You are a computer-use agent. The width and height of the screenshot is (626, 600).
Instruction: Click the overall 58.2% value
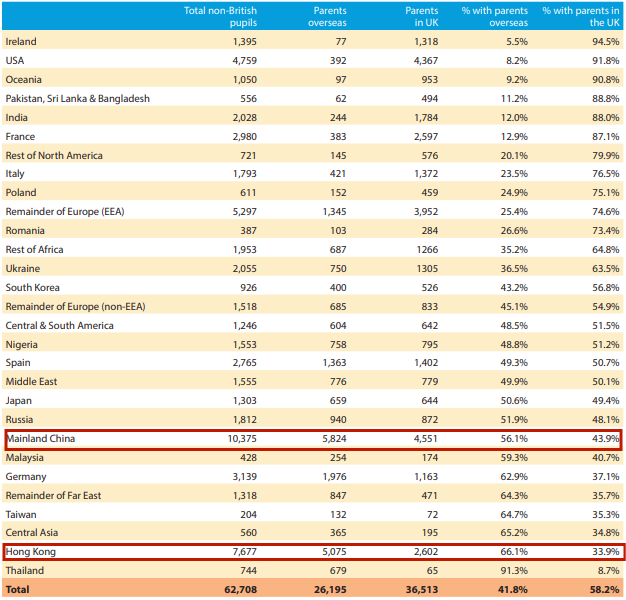(604, 590)
